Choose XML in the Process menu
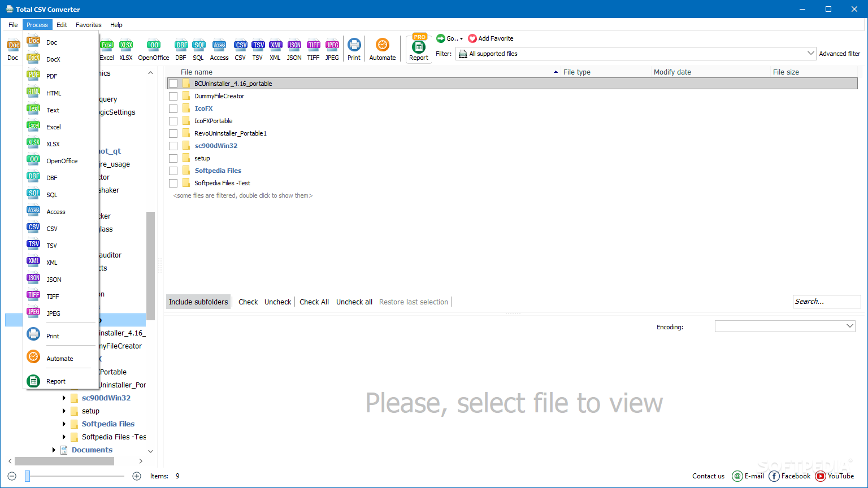The width and height of the screenshot is (868, 488). tap(61, 263)
